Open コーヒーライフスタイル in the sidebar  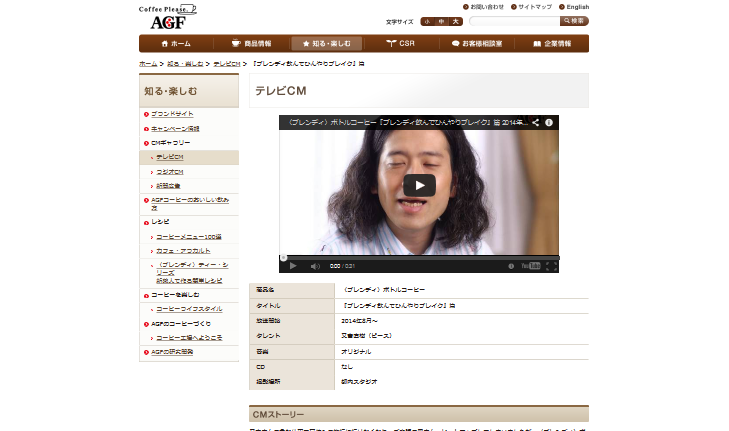189,309
